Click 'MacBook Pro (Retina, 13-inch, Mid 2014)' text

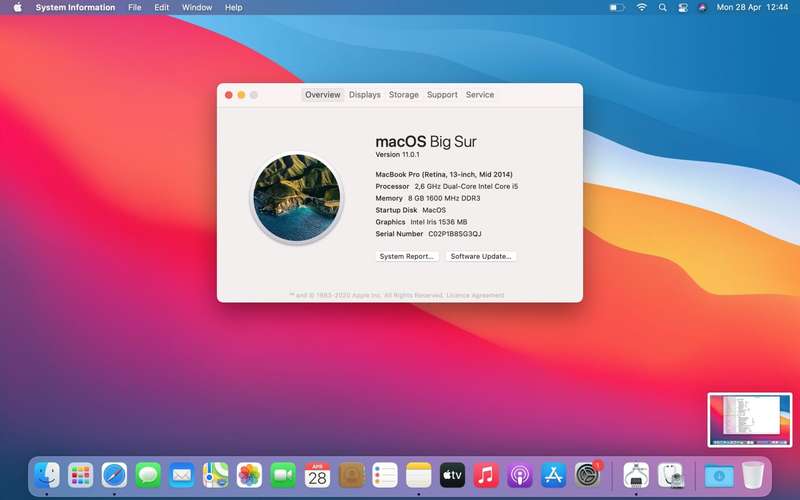tap(444, 174)
